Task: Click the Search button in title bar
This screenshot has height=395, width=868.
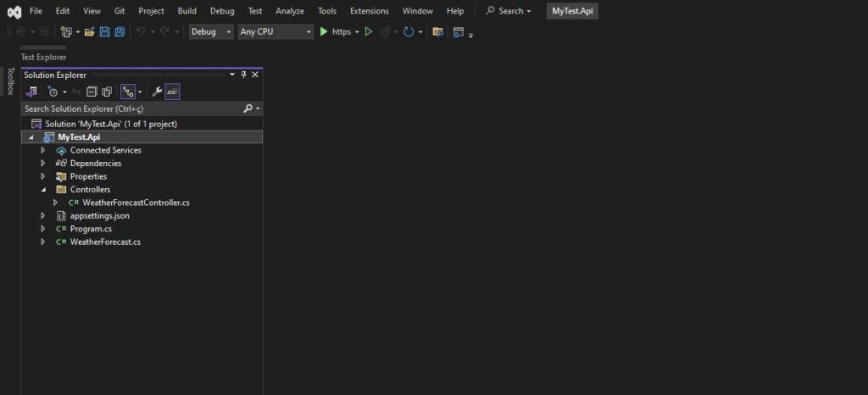Action: pyautogui.click(x=509, y=11)
